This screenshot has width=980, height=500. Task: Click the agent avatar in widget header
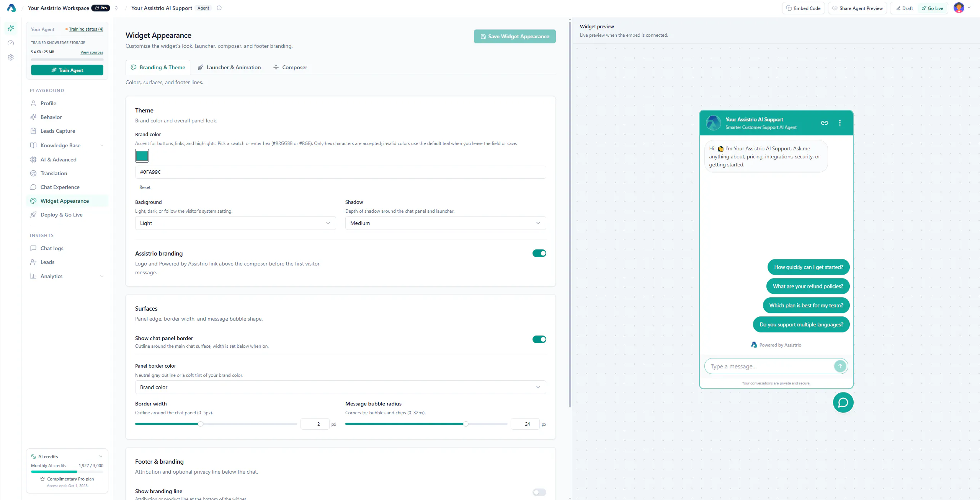[x=714, y=123]
